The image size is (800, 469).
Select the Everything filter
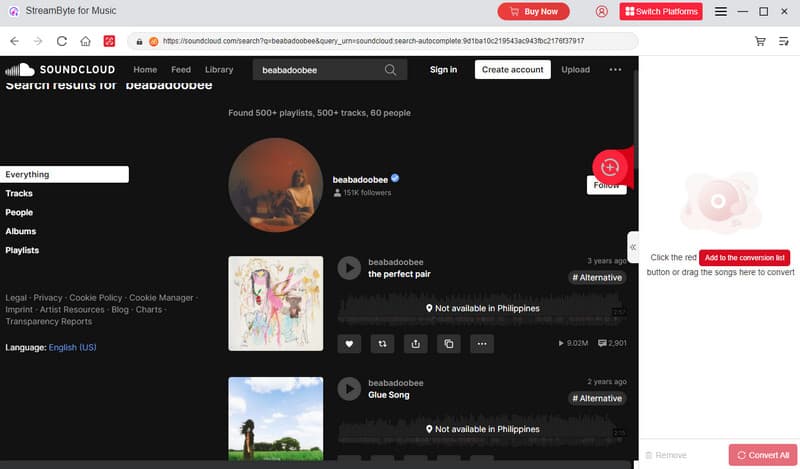pos(64,175)
